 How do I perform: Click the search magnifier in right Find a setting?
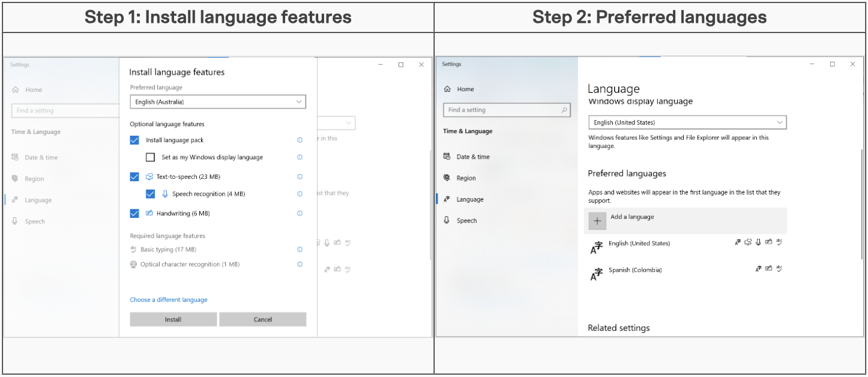coord(564,110)
